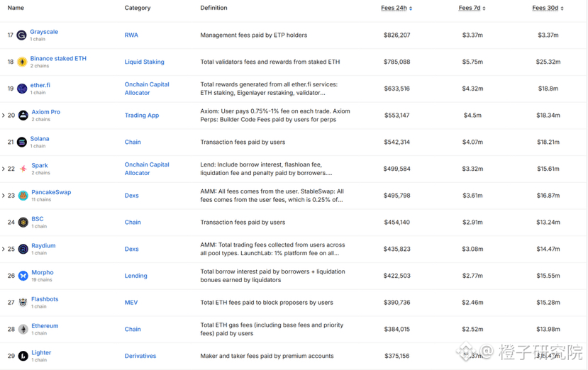588x370 pixels.
Task: Open ether.fi's Onchain Capital Allocator category
Action: point(147,89)
